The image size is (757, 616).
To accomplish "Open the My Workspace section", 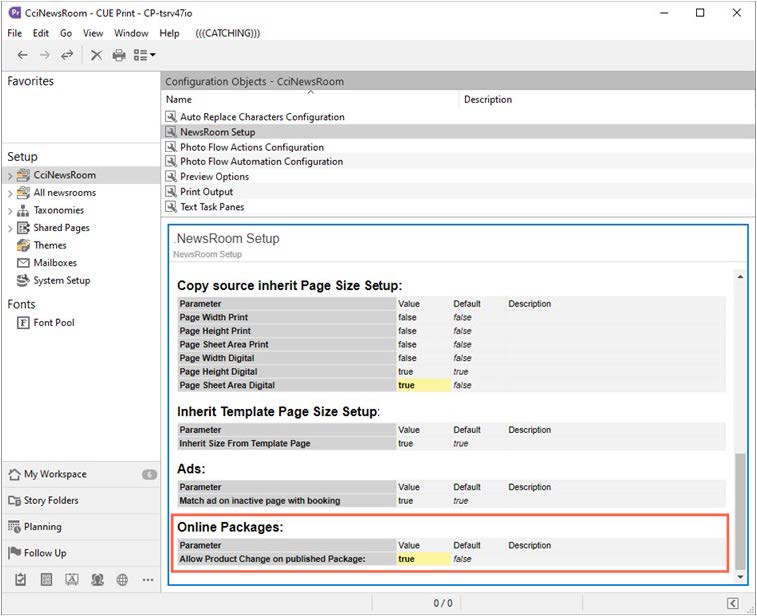I will coord(55,474).
